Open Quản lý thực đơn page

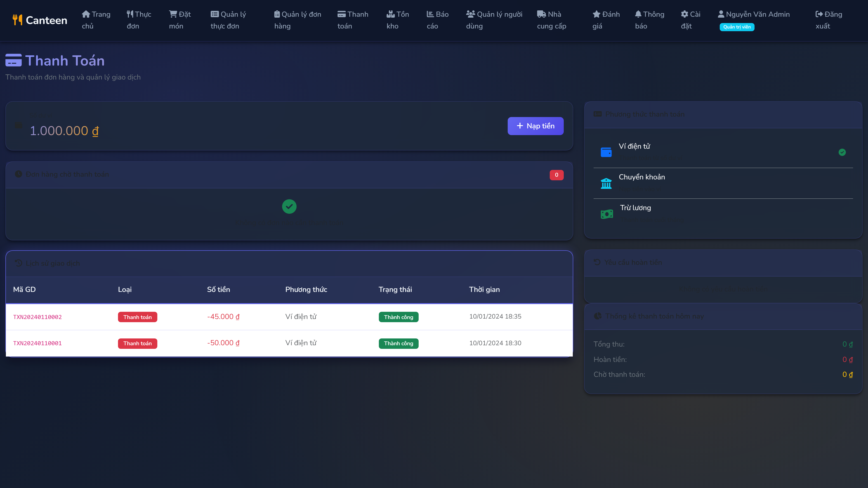pos(228,20)
